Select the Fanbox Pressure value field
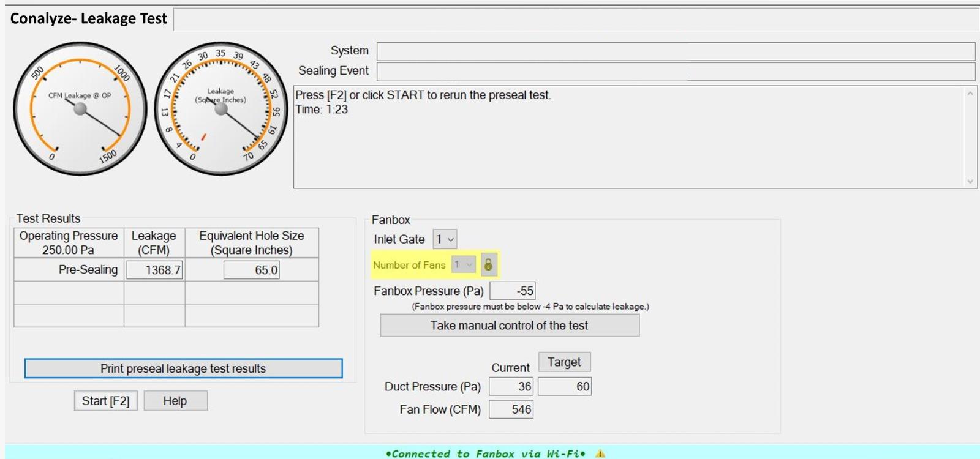 point(513,291)
